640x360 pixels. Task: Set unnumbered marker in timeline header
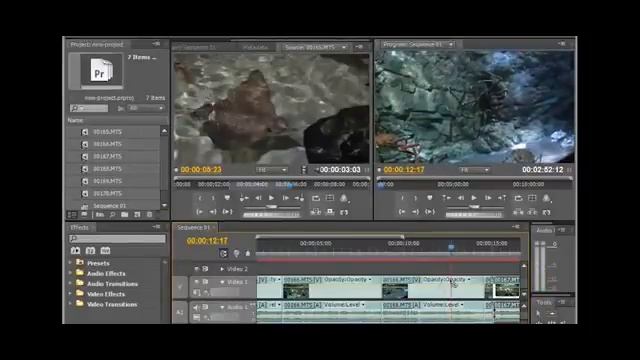pyautogui.click(x=247, y=253)
